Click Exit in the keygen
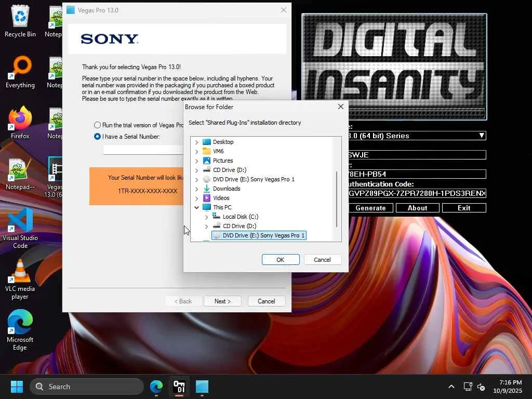Screen dimensions: 532x399 [x=464, y=208]
